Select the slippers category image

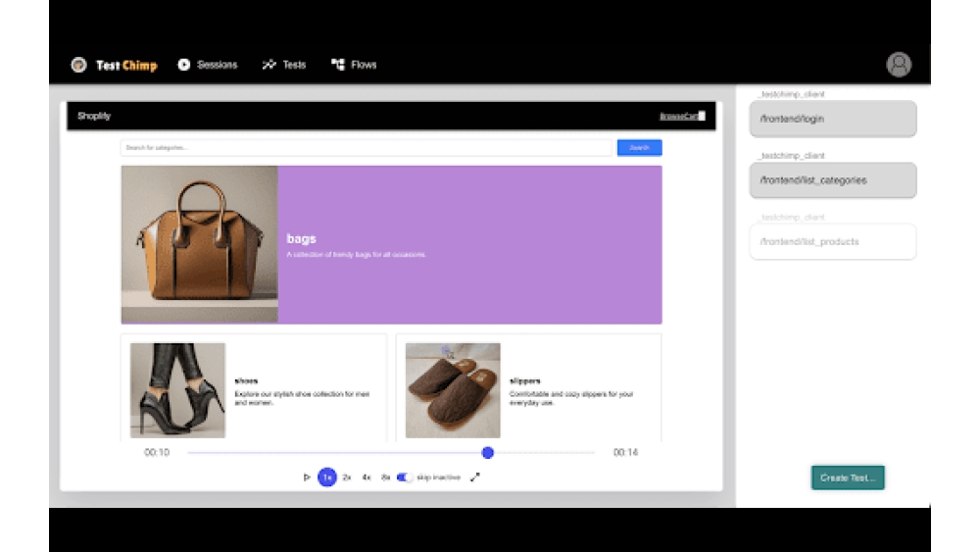(453, 390)
